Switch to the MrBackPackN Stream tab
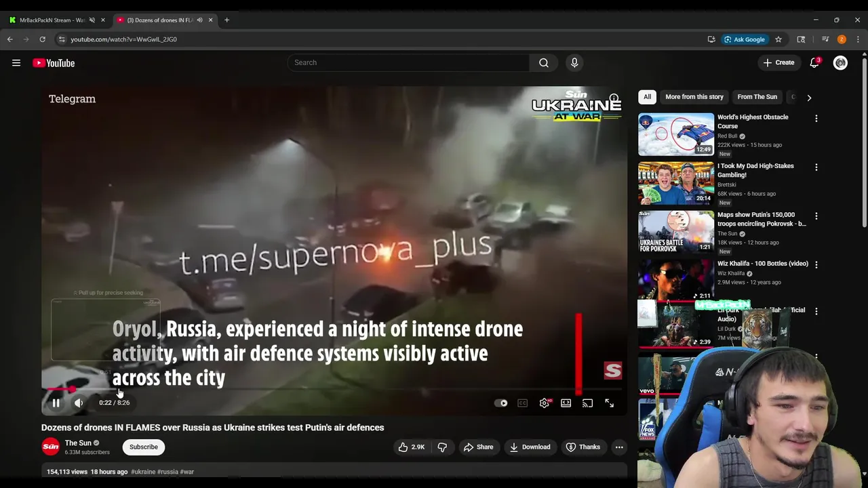The width and height of the screenshot is (868, 488). (x=52, y=20)
